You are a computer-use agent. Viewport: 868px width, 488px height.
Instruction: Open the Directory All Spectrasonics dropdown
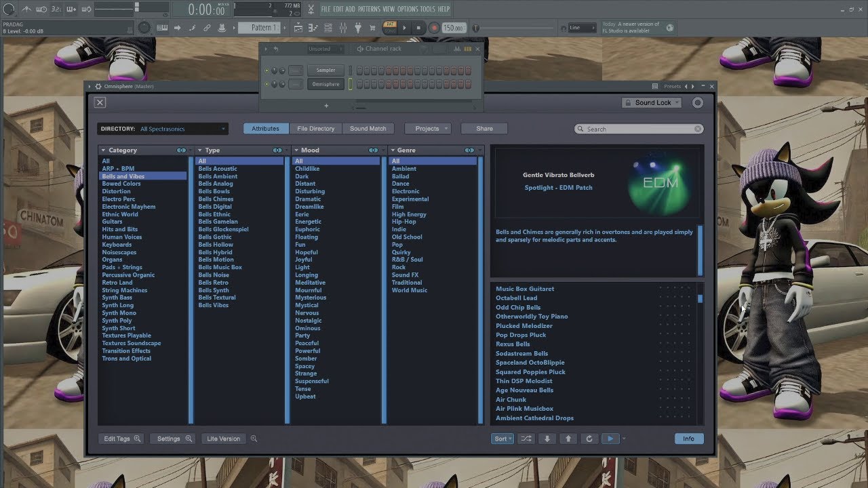(x=163, y=129)
